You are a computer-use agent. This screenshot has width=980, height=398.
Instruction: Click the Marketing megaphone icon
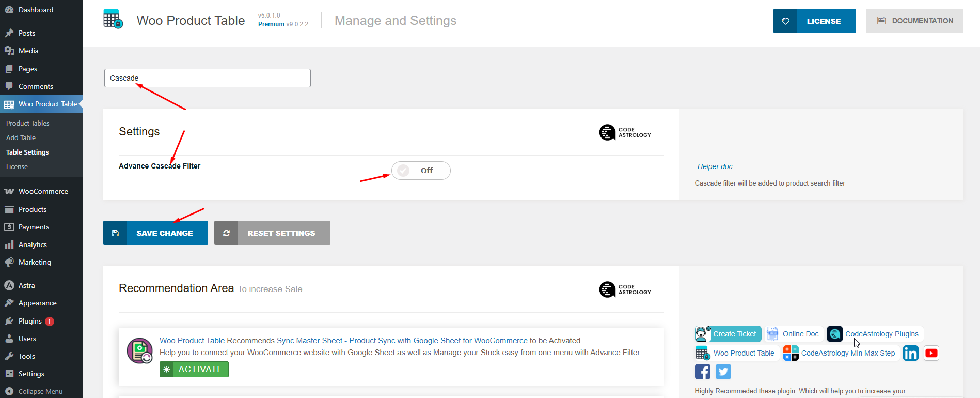pyautogui.click(x=9, y=262)
